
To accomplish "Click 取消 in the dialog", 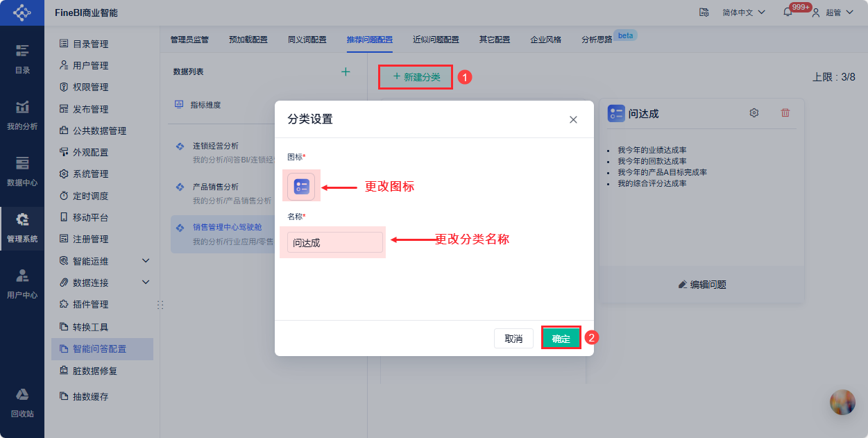I will tap(513, 339).
